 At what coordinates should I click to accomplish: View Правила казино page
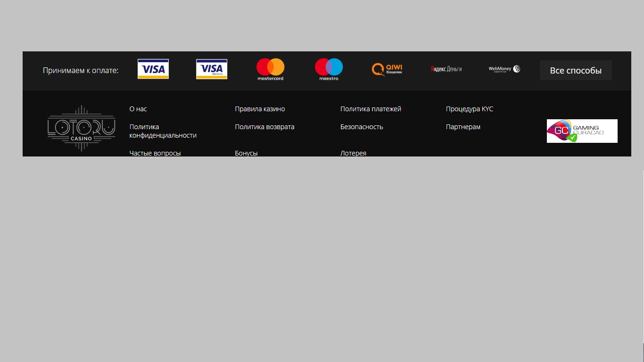(260, 109)
